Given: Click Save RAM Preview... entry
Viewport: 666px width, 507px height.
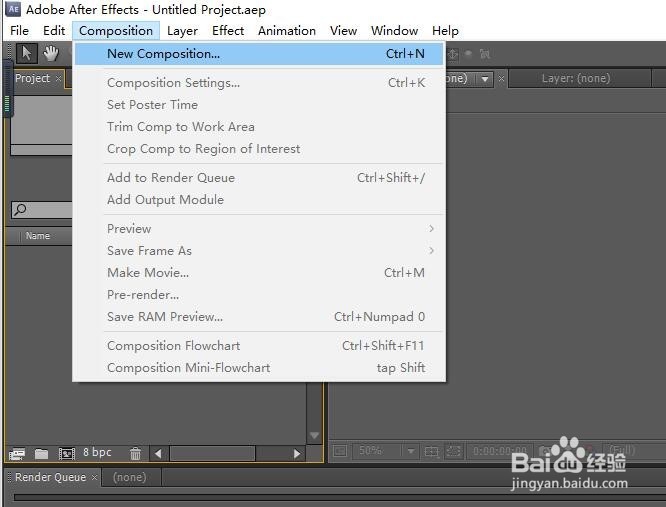Looking at the screenshot, I should (x=259, y=317).
